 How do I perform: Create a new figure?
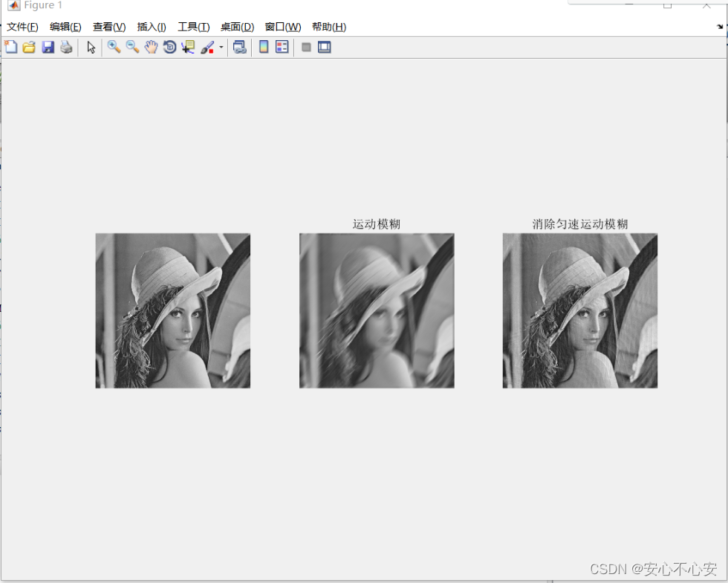[x=10, y=47]
